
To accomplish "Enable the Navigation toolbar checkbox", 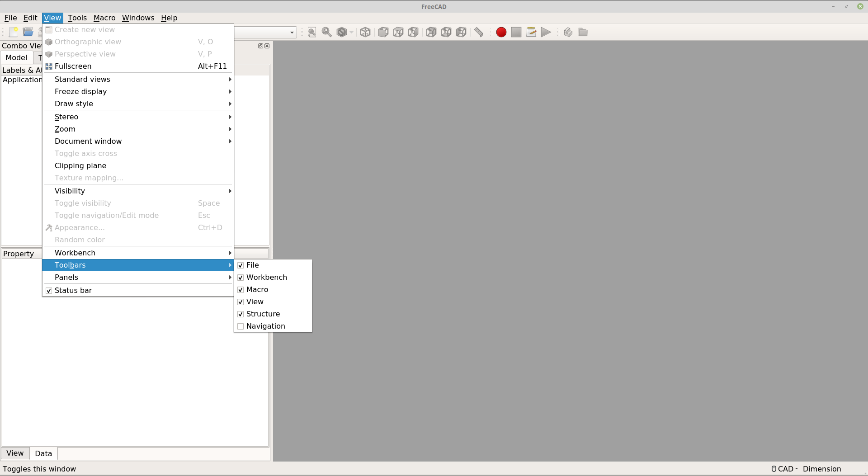I will (241, 326).
